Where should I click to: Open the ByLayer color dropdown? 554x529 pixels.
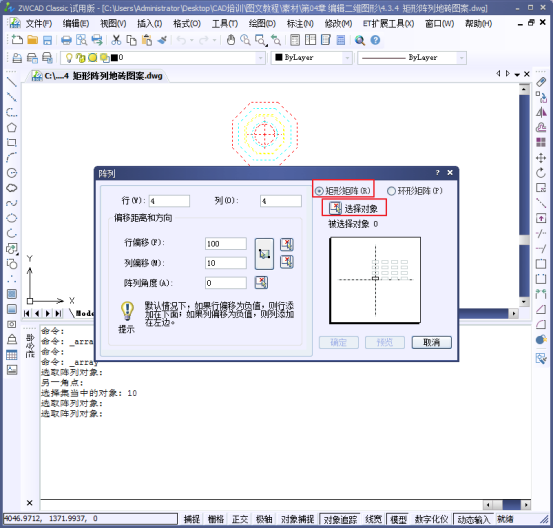click(x=347, y=58)
